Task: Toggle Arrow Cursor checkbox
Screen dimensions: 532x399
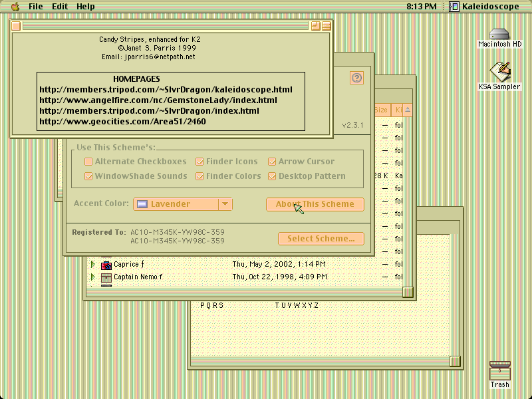Action: (301, 162)
